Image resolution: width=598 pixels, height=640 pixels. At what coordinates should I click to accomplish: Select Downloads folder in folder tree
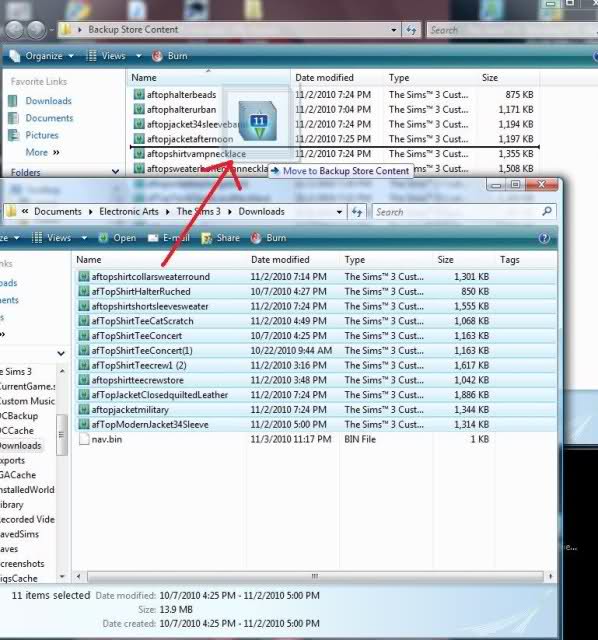(20, 445)
